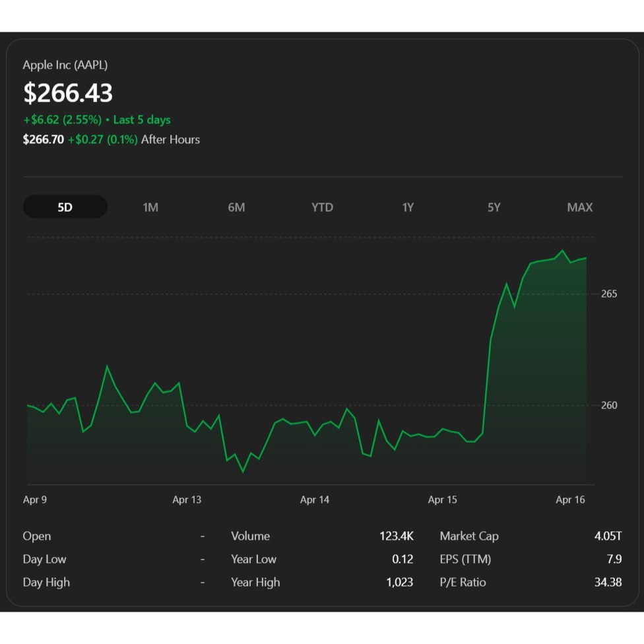Image resolution: width=644 pixels, height=644 pixels.
Task: Click the +$6.62 (2.55%) Last 5 days text
Action: click(x=96, y=120)
